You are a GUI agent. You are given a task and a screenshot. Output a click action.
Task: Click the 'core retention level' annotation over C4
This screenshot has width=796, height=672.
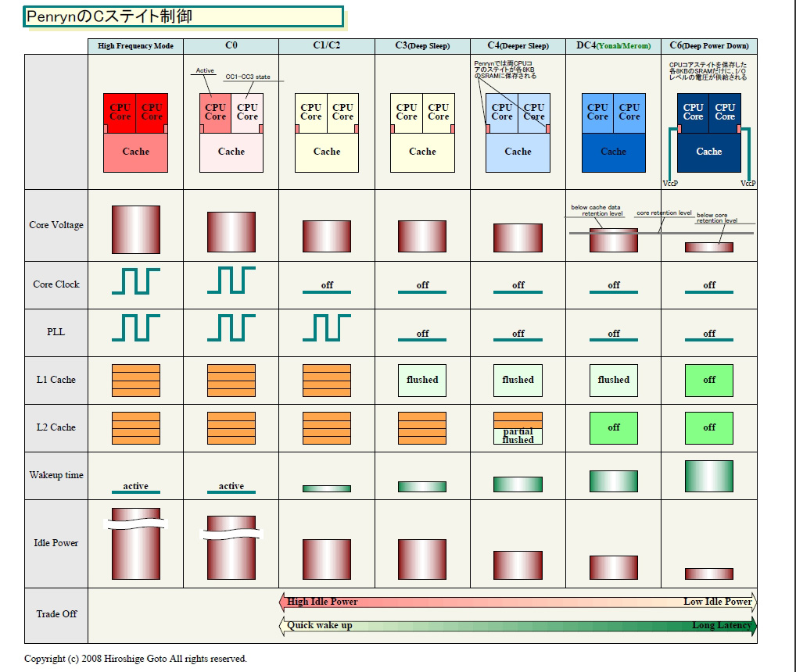pyautogui.click(x=664, y=213)
